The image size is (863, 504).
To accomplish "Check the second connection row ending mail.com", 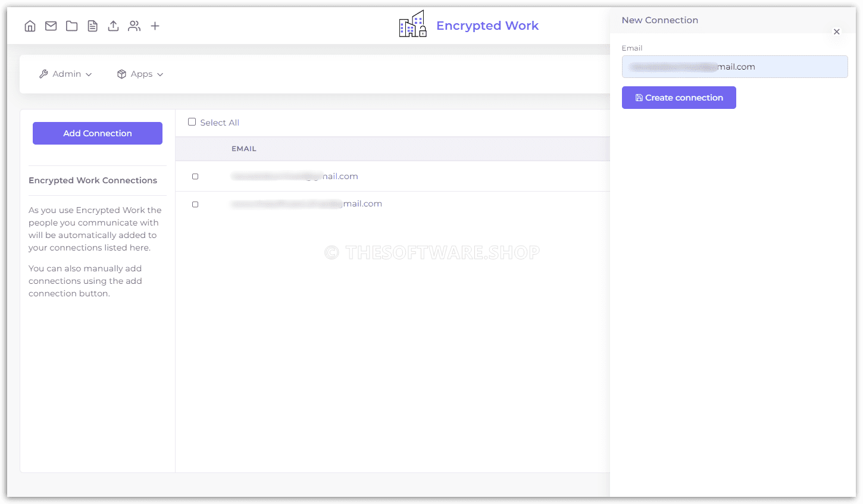I will (x=195, y=205).
